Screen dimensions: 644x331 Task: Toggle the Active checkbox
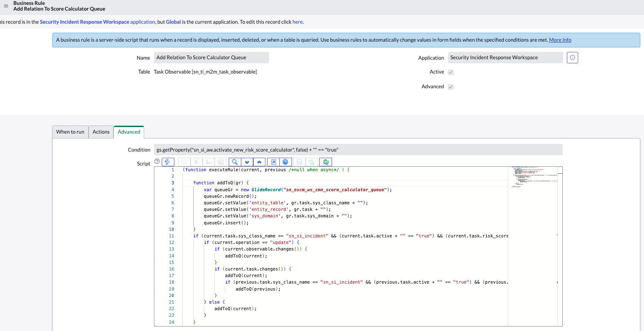point(451,72)
